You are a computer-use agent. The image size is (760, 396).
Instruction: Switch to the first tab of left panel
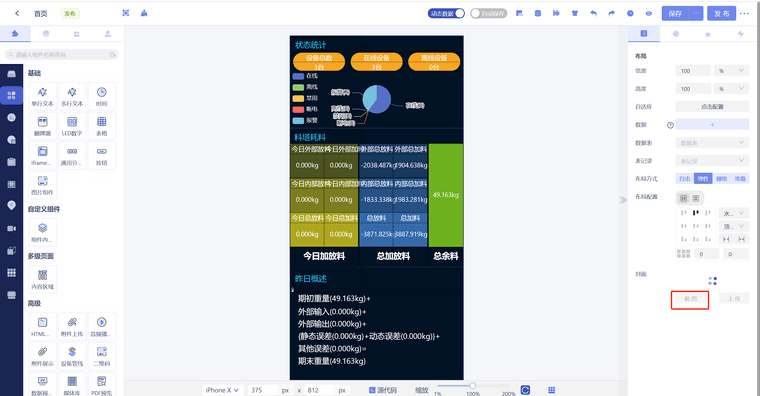[15, 33]
